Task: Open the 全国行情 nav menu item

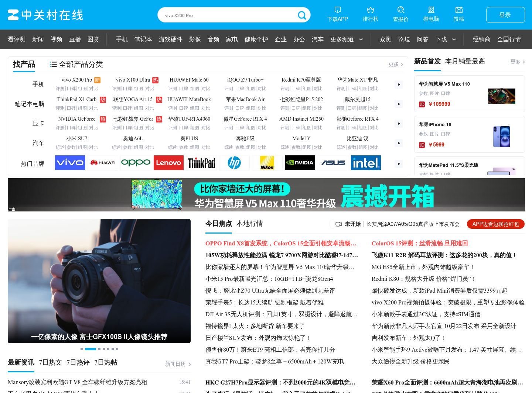Action: point(509,39)
